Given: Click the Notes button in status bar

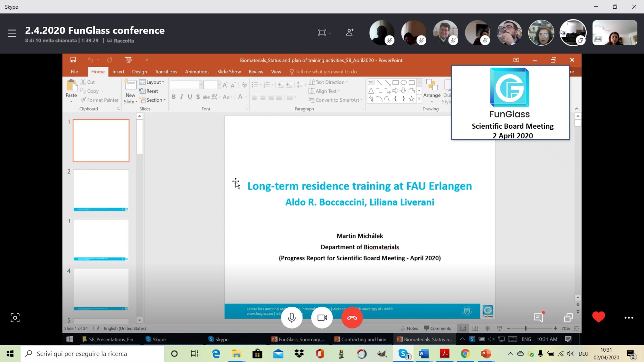Looking at the screenshot, I should click(409, 328).
